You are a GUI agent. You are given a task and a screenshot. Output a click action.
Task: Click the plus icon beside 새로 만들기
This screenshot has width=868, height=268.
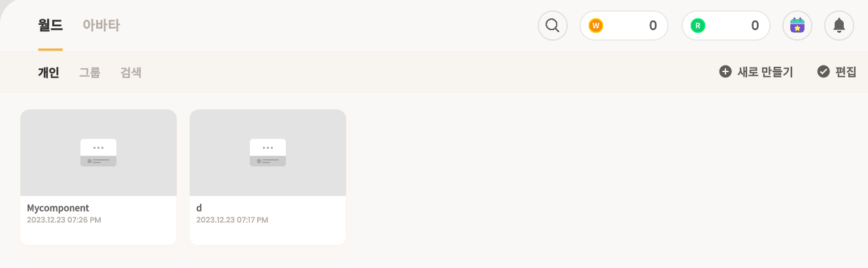point(725,72)
